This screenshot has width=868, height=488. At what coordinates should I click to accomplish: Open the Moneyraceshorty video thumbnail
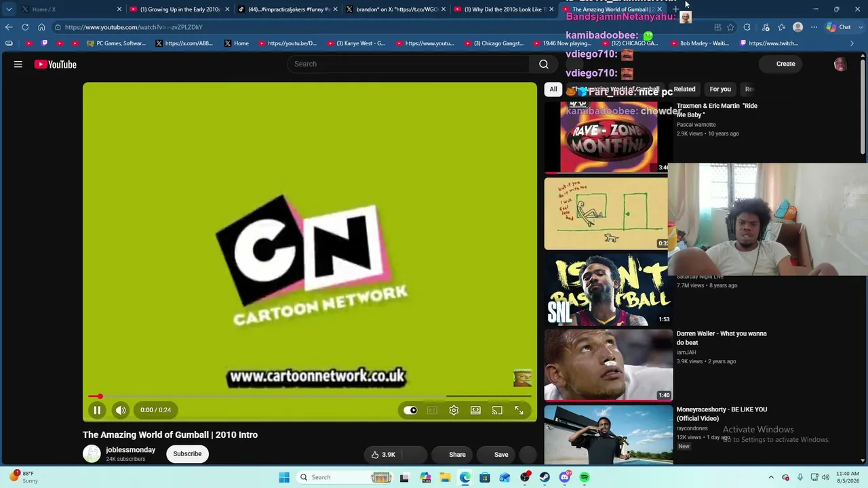[608, 435]
